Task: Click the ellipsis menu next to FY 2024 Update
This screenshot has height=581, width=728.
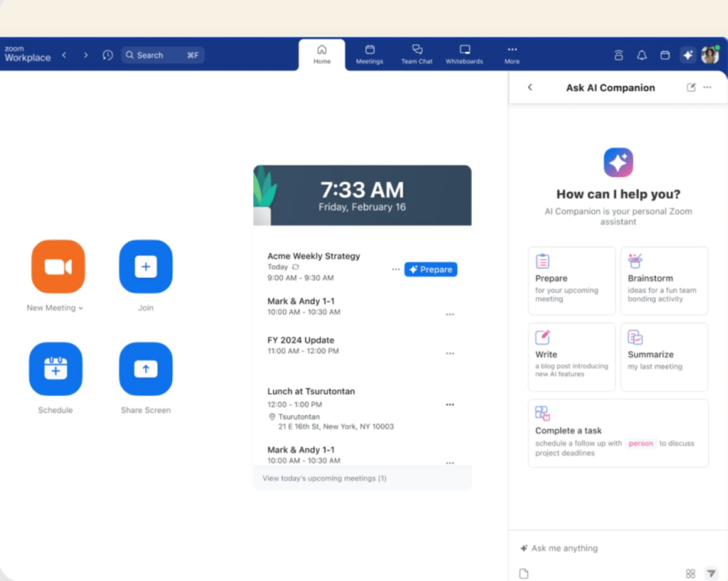Action: pyautogui.click(x=450, y=353)
